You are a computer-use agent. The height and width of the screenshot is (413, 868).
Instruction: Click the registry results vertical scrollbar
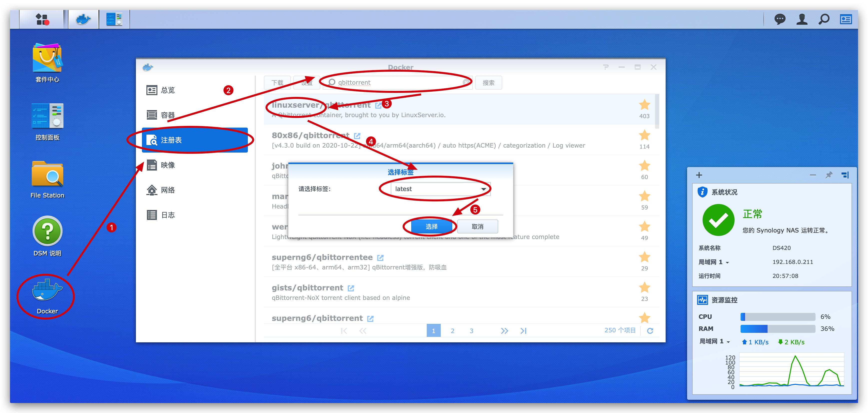tap(657, 111)
